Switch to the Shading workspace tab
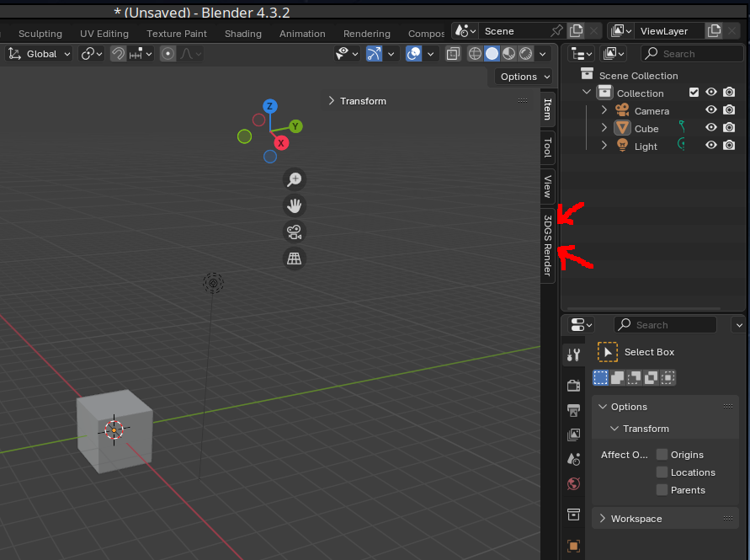The height and width of the screenshot is (560, 750). (242, 34)
